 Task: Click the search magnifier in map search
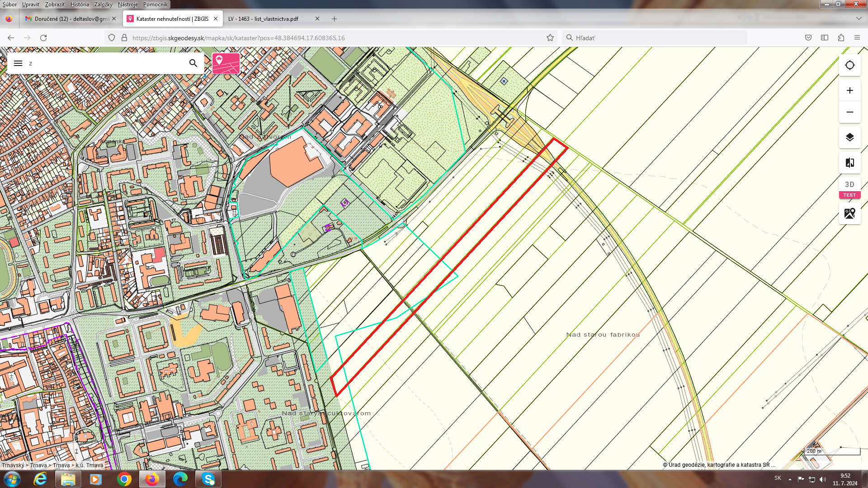click(193, 63)
